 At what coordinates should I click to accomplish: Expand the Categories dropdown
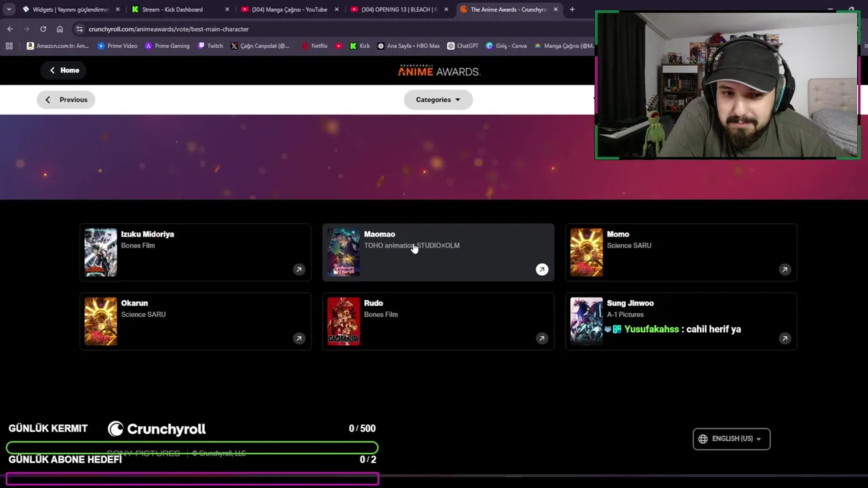pos(438,100)
